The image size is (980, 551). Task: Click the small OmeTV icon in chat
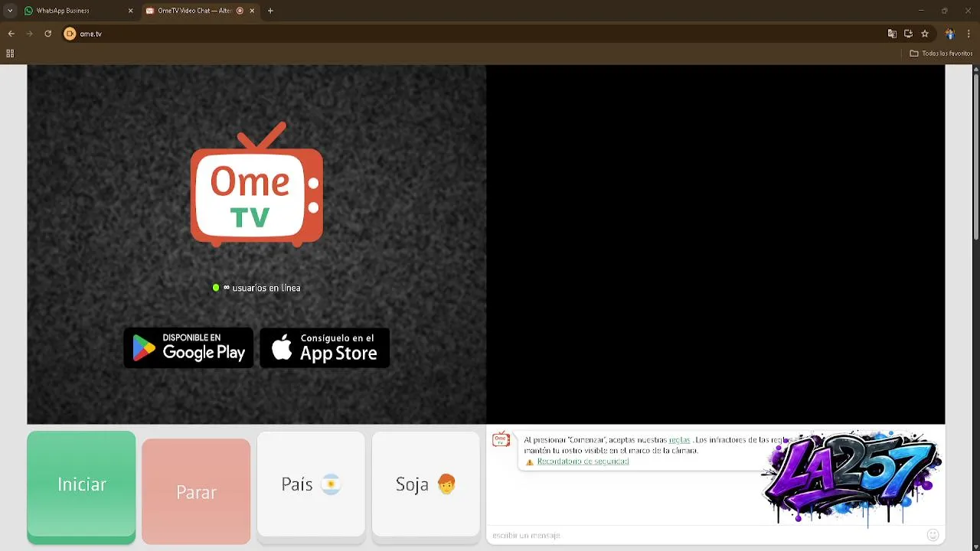(501, 439)
